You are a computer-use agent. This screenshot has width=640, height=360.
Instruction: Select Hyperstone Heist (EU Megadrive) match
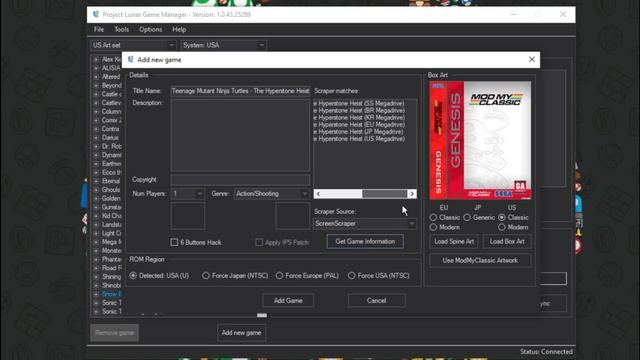click(359, 125)
